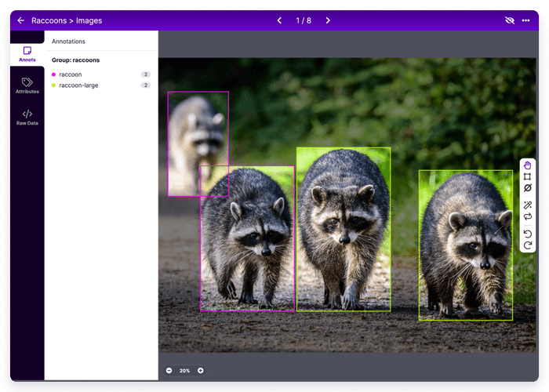Activate the magic wand smart annotation tool
549x392 pixels.
[528, 205]
